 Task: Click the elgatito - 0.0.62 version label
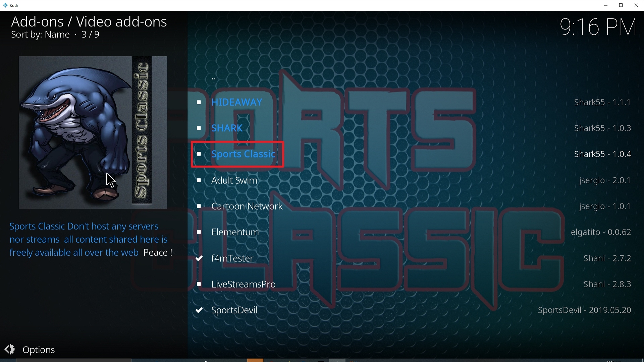click(601, 232)
